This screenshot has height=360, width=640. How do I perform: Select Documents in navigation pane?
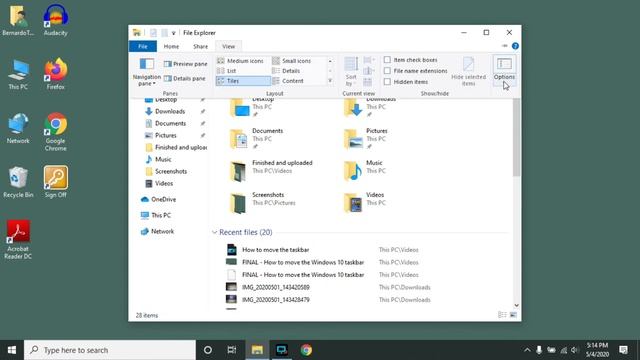click(x=170, y=123)
